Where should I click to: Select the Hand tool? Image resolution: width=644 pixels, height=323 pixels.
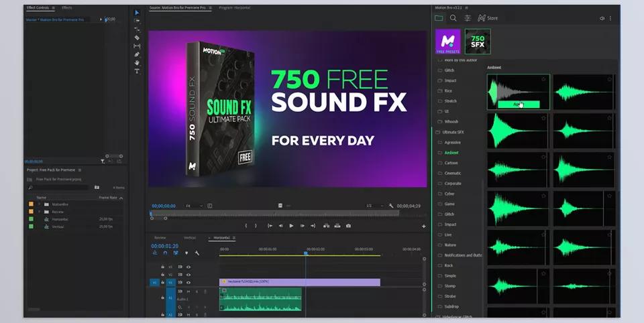click(137, 63)
